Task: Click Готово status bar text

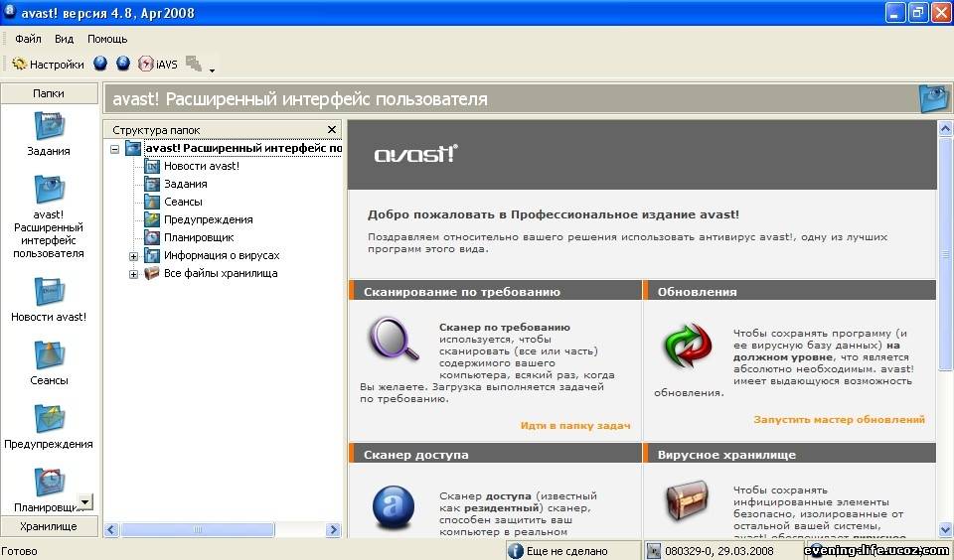Action: (20, 551)
